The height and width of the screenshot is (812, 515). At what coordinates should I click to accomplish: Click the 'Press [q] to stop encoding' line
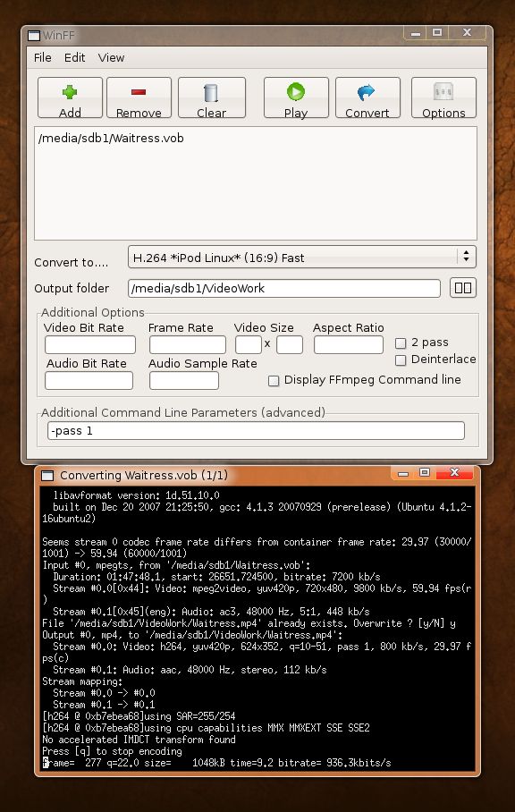(112, 751)
